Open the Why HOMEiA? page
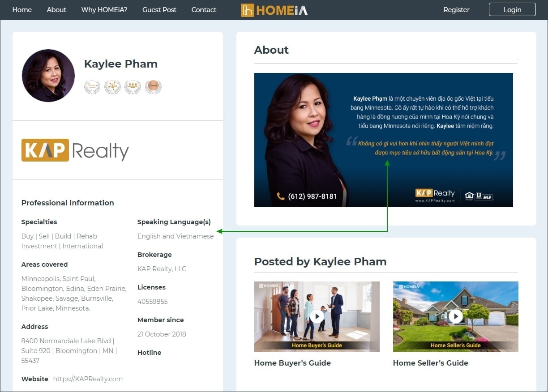Viewport: 548px width, 392px height. tap(104, 10)
